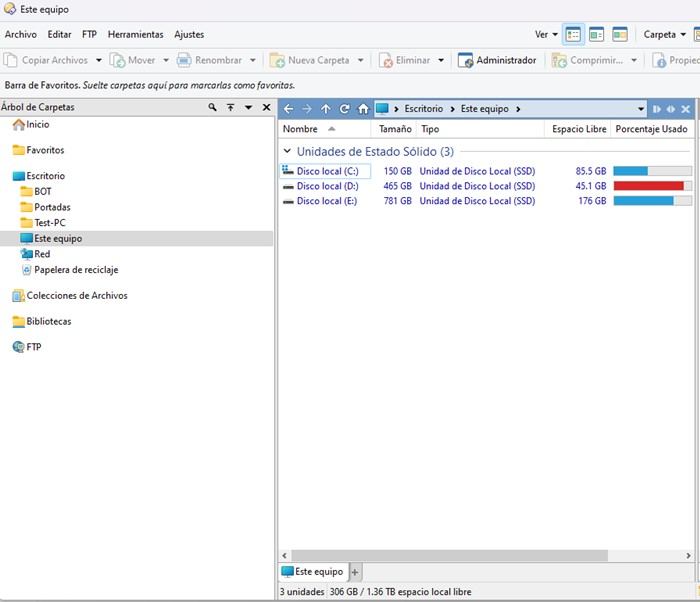Open dropdown arrow next to Copiar Archivos
This screenshot has width=700, height=602.
point(99,60)
